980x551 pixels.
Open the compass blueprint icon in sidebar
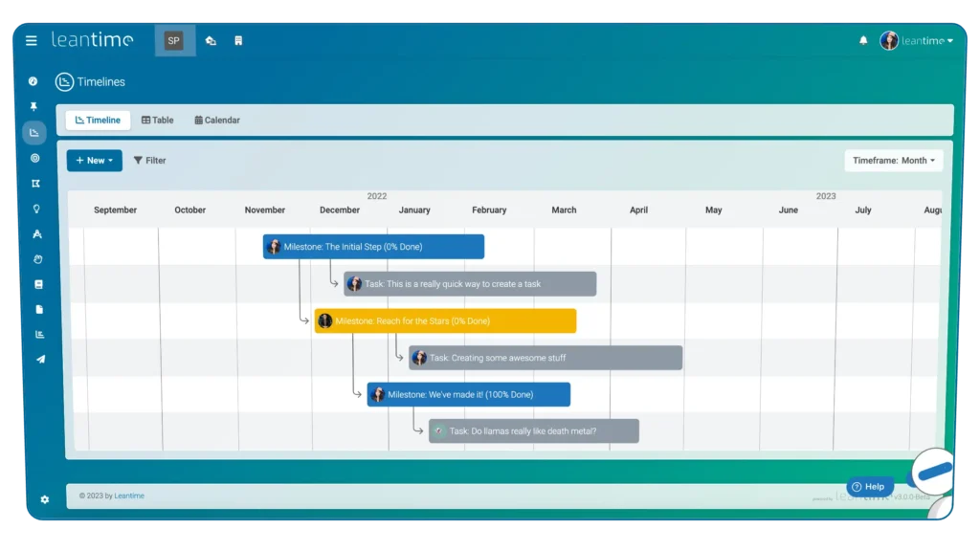point(37,234)
